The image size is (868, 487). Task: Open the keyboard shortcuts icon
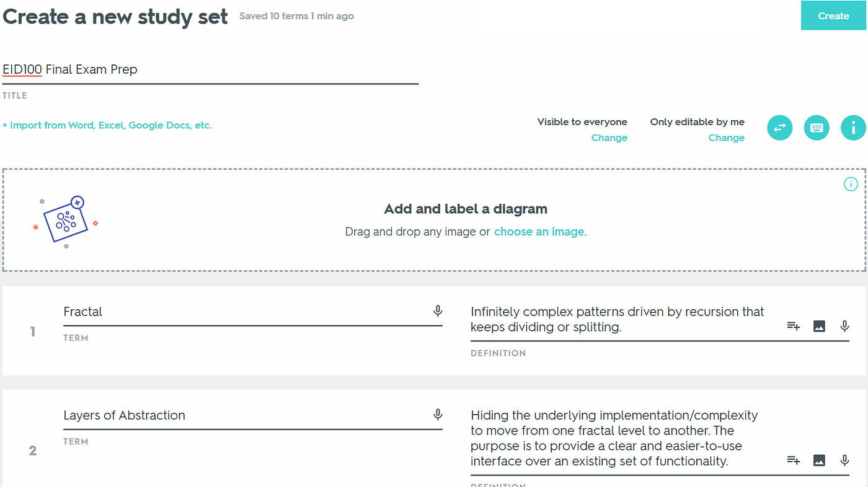tap(817, 128)
